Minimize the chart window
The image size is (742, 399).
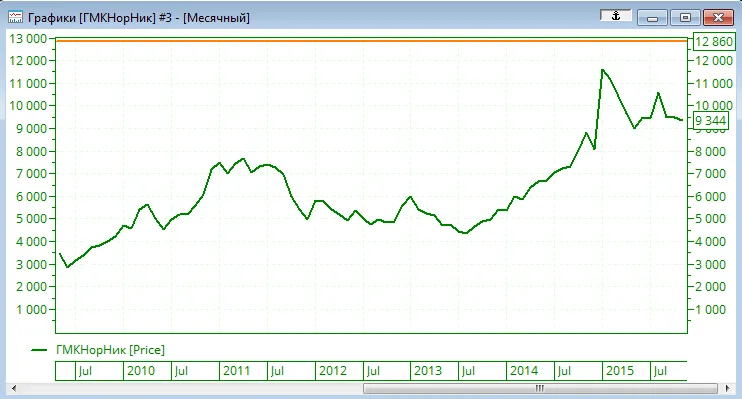click(x=652, y=18)
